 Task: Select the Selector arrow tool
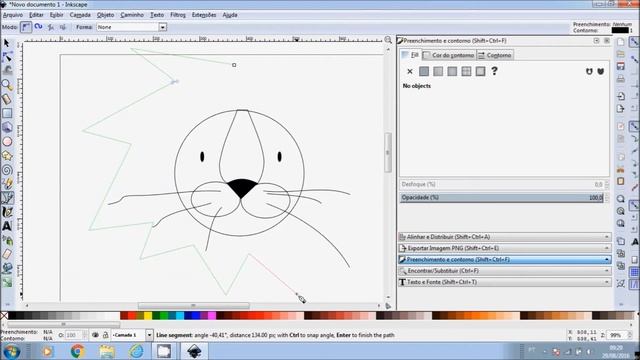[x=7, y=43]
